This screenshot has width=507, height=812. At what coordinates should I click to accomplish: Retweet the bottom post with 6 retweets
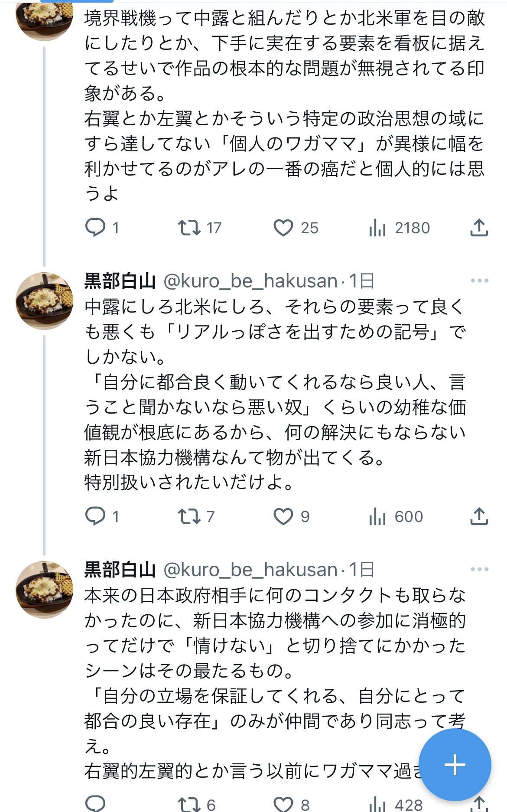click(189, 804)
